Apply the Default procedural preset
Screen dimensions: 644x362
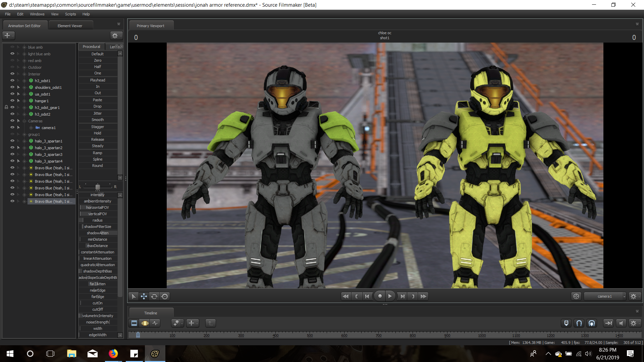[98, 54]
